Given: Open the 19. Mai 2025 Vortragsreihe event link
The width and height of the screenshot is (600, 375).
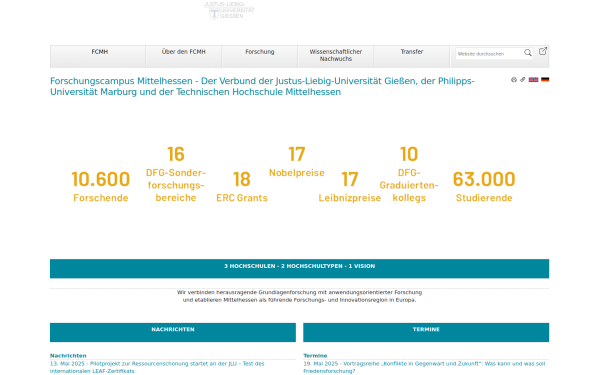Looking at the screenshot, I should click(424, 367).
